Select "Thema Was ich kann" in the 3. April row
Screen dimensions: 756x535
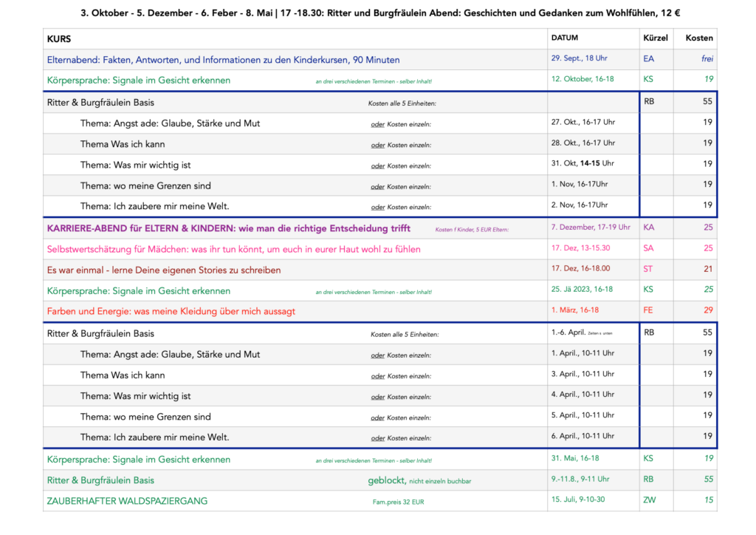[123, 375]
